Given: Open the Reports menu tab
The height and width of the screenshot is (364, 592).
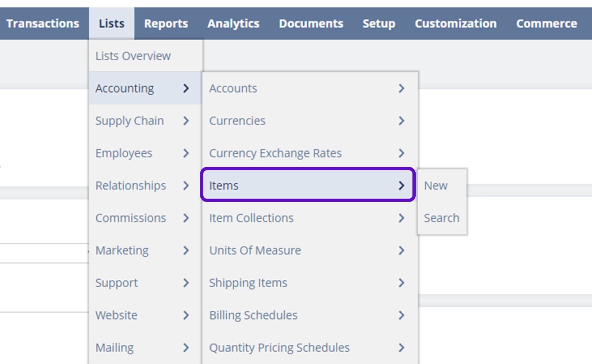Looking at the screenshot, I should (166, 24).
